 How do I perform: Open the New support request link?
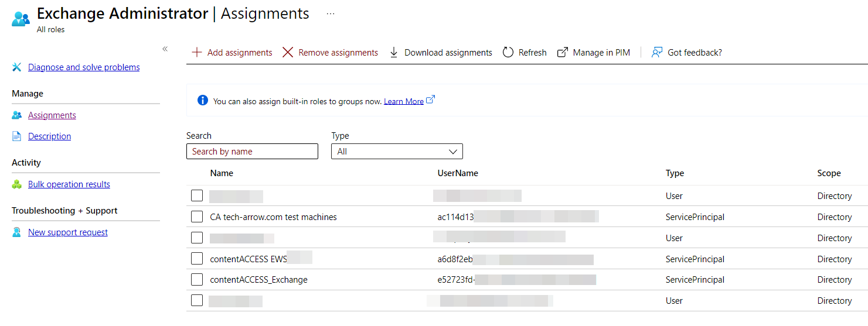(x=68, y=232)
